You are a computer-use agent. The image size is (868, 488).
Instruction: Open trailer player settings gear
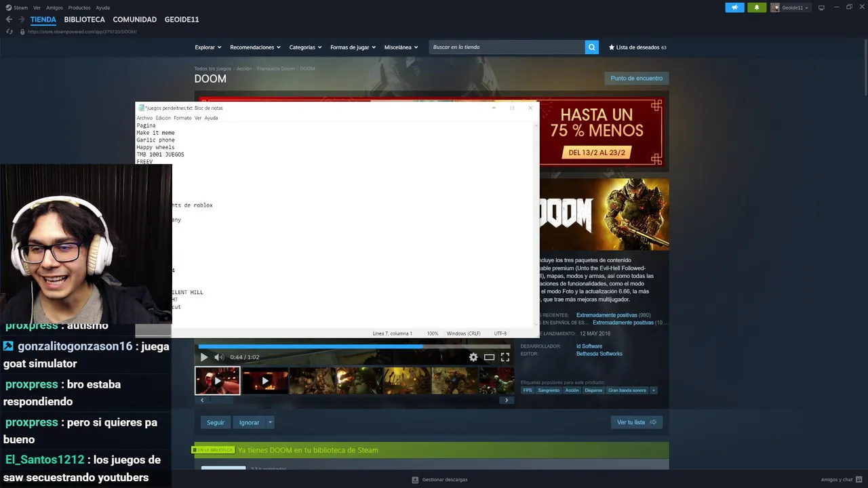tap(473, 357)
